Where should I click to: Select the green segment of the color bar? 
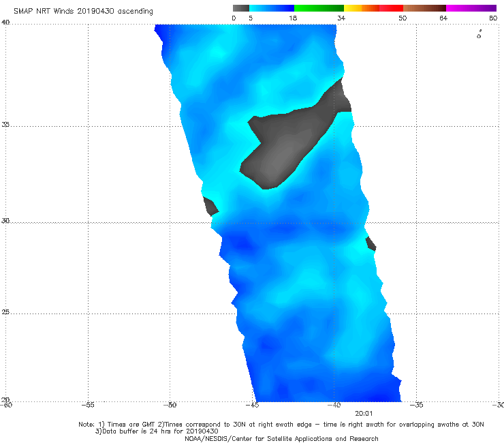point(319,8)
